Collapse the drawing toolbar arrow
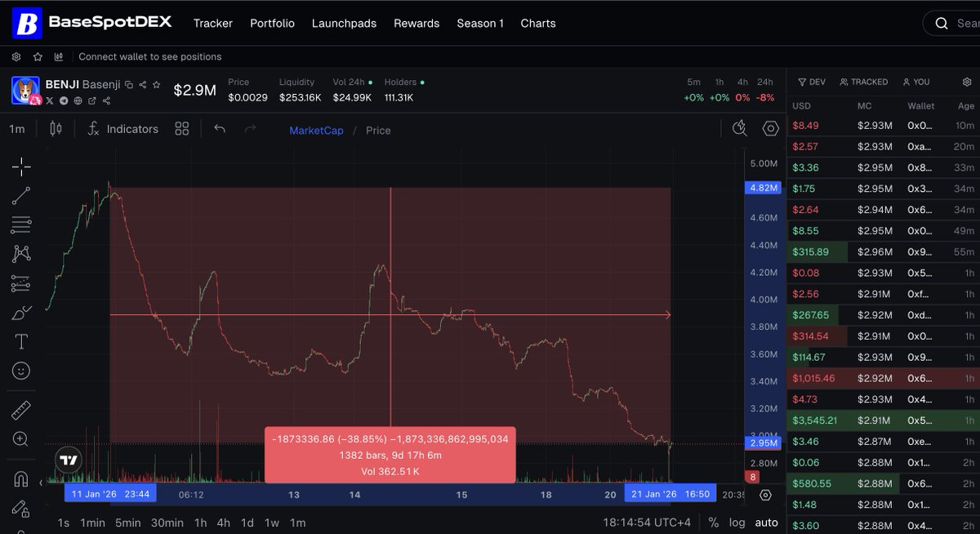The height and width of the screenshot is (534, 980). click(42, 483)
